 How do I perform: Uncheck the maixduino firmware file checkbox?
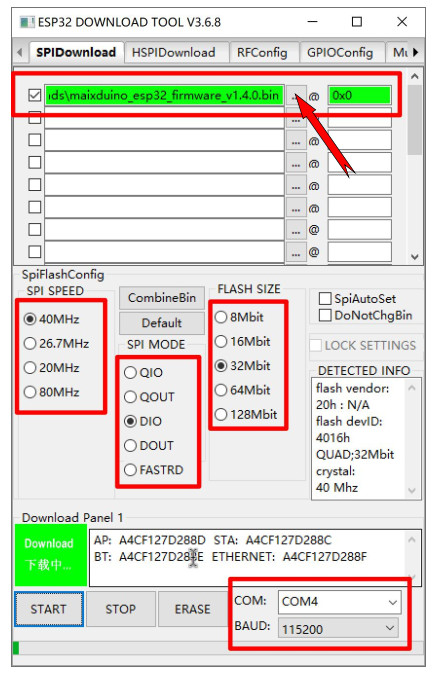pyautogui.click(x=34, y=95)
